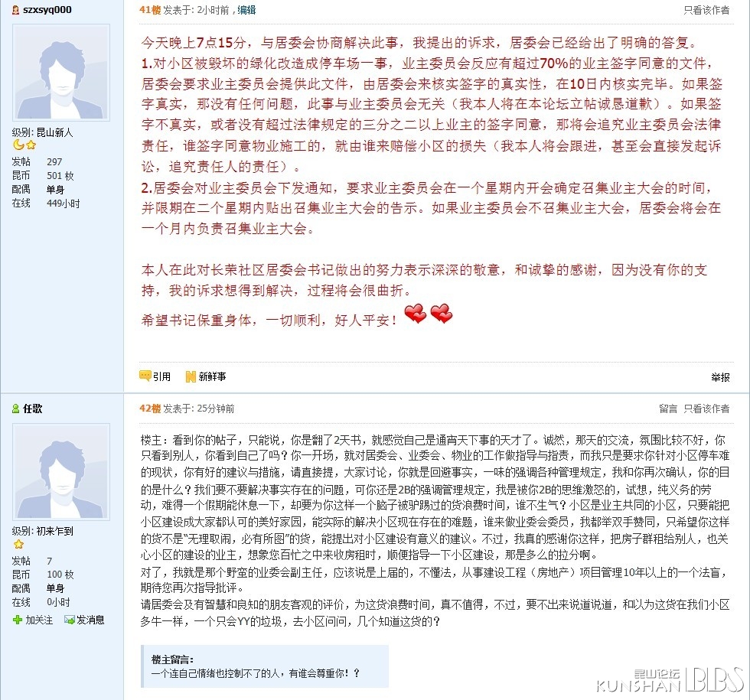Viewport: 750px width, 700px height.
Task: Click the red hearts emoticon in post 41
Action: tap(428, 314)
